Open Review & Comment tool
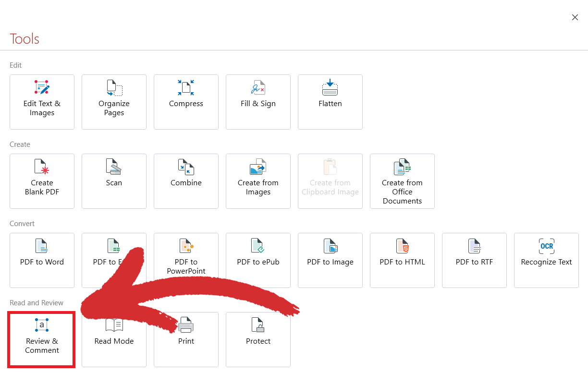Image resolution: width=588 pixels, height=384 pixels. click(x=42, y=339)
